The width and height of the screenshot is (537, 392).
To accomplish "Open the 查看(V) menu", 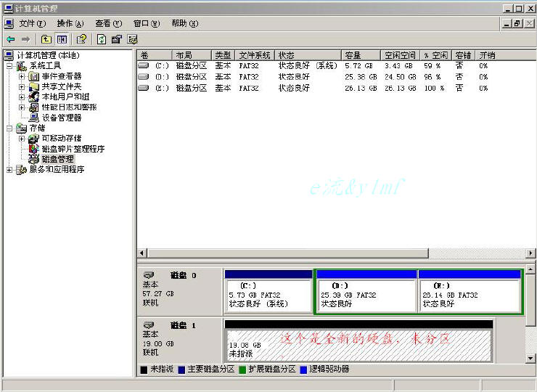I will (108, 23).
